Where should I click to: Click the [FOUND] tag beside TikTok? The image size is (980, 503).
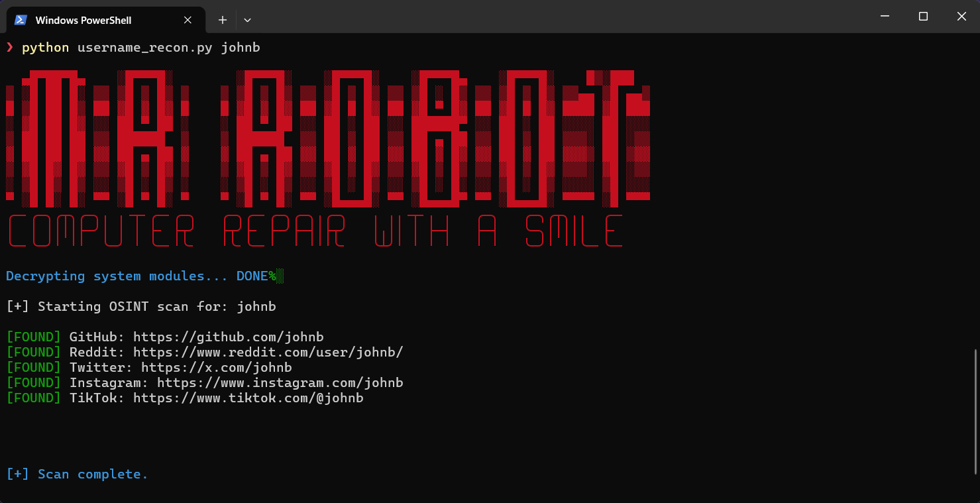34,398
